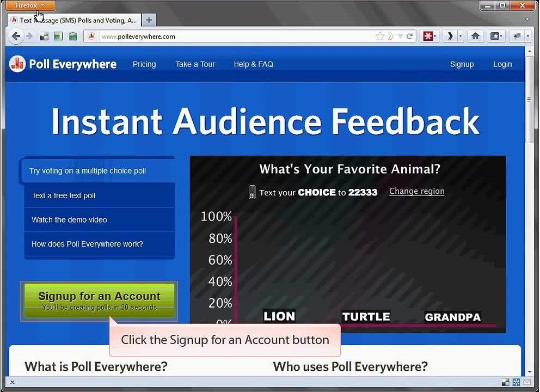Click the site identity favicon in address bar

point(91,36)
